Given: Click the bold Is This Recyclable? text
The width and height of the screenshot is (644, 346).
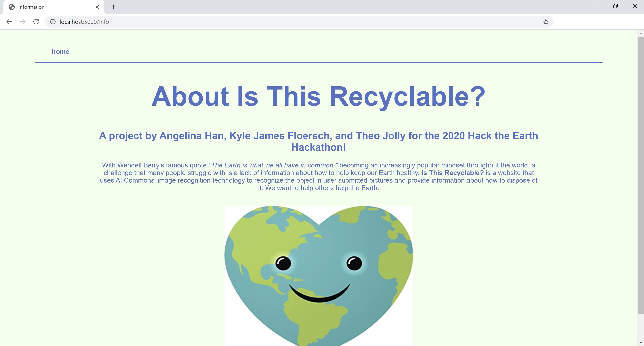Looking at the screenshot, I should pos(452,173).
